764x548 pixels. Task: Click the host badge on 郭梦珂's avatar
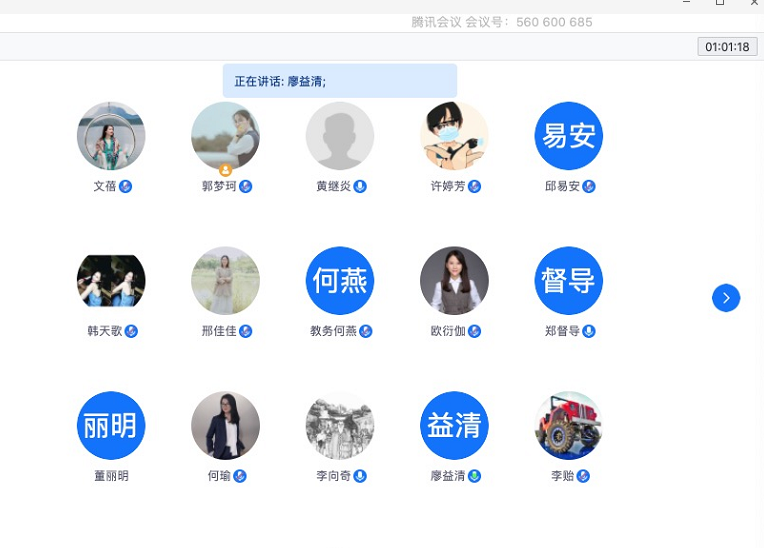coord(225,170)
